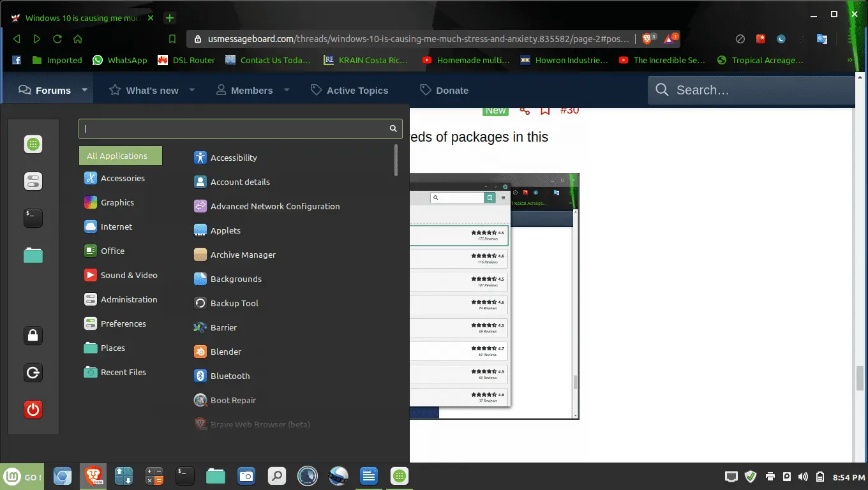
Task: Expand the Forums dropdown arrow
Action: pyautogui.click(x=84, y=90)
